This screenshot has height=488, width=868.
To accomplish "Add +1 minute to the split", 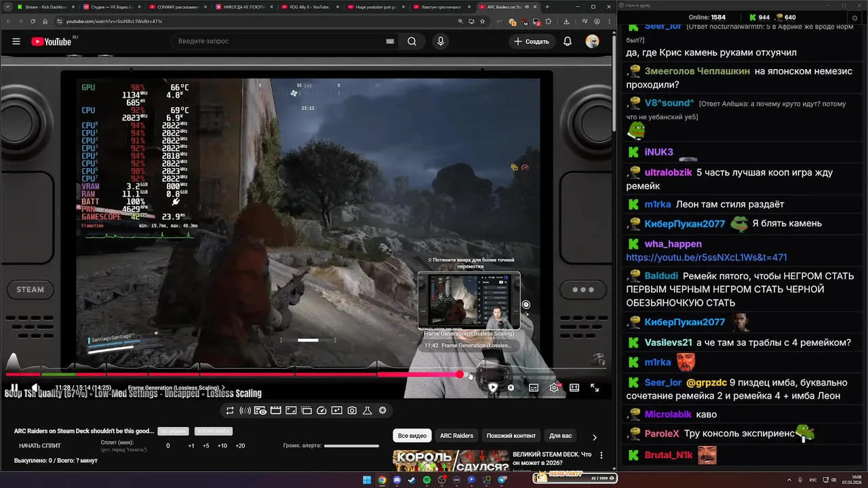I will coord(191,445).
